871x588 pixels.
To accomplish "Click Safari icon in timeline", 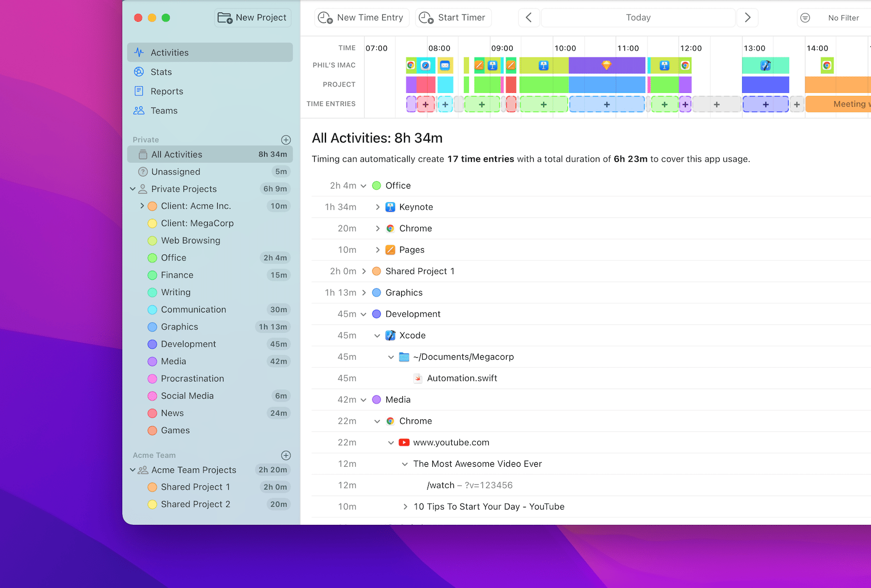I will [425, 65].
